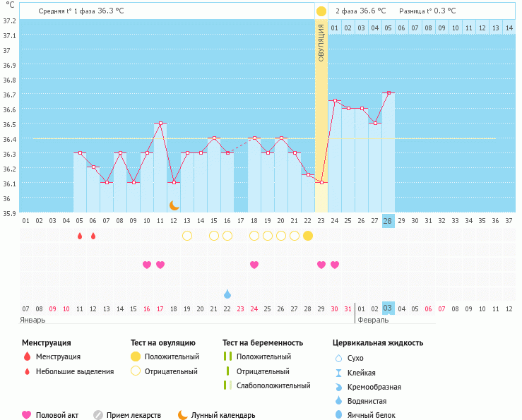522x420 pixels.
Task: Select highlighted calendar date 03 in February
Action: (x=388, y=308)
